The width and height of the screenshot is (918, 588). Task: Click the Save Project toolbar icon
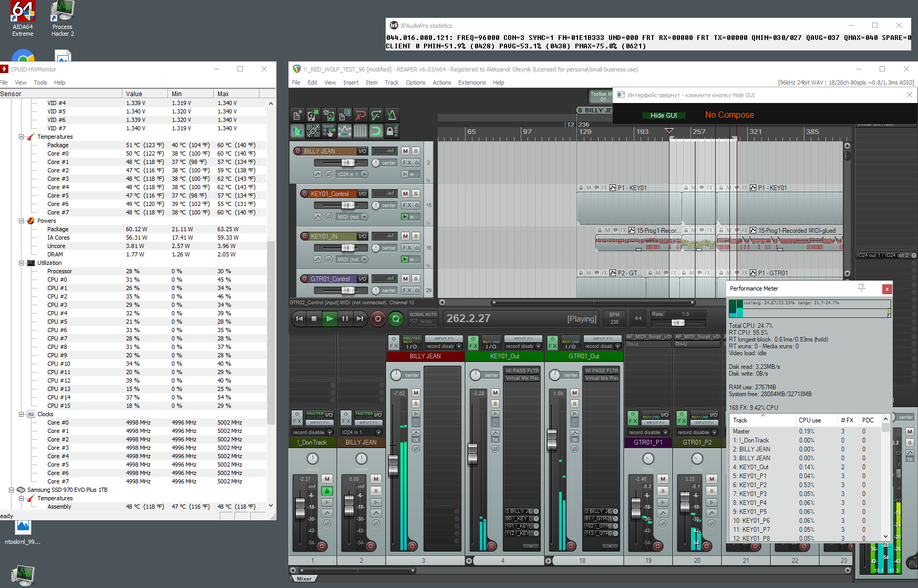coord(329,115)
